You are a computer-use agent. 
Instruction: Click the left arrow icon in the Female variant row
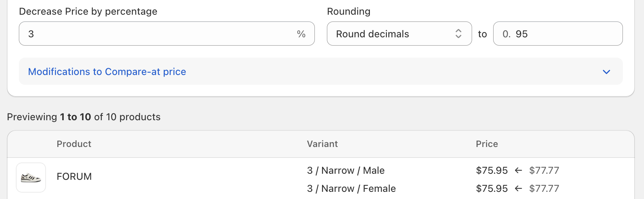[x=518, y=188]
